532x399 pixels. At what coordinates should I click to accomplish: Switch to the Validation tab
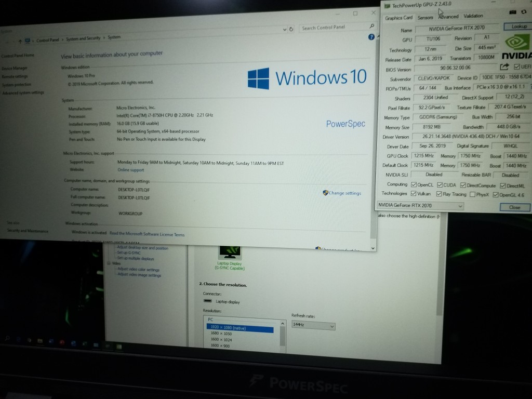point(473,16)
